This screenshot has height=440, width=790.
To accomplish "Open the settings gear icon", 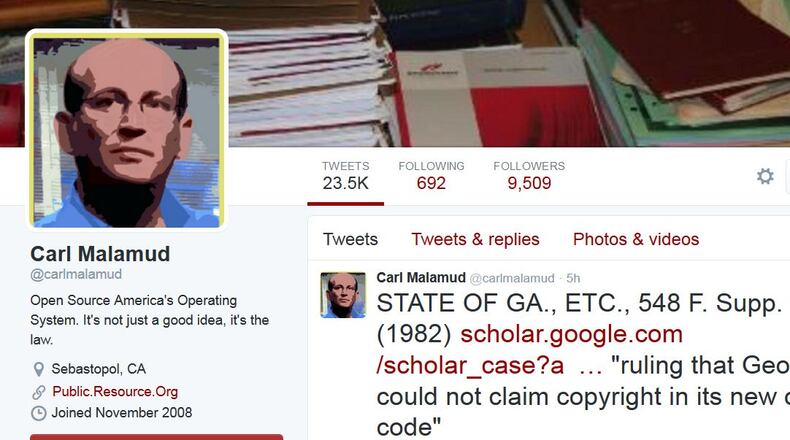I will (x=765, y=176).
